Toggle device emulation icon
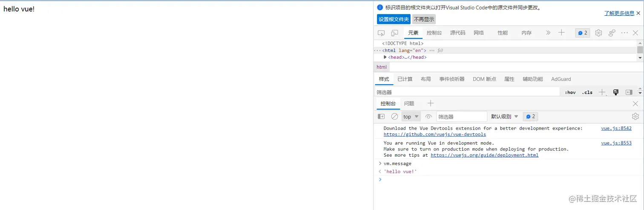 (x=395, y=33)
